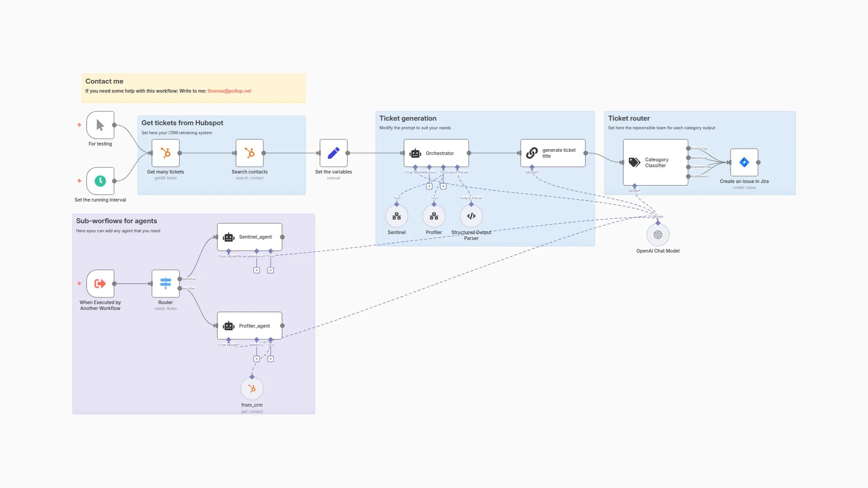Select the schedule trigger clock node
Viewport: 868px width, 488px height.
(x=100, y=181)
